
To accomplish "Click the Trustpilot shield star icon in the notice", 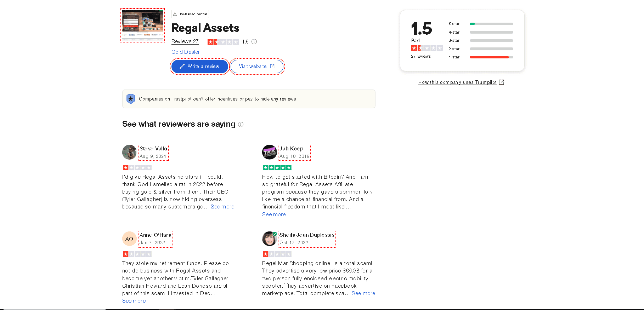I will (x=131, y=99).
